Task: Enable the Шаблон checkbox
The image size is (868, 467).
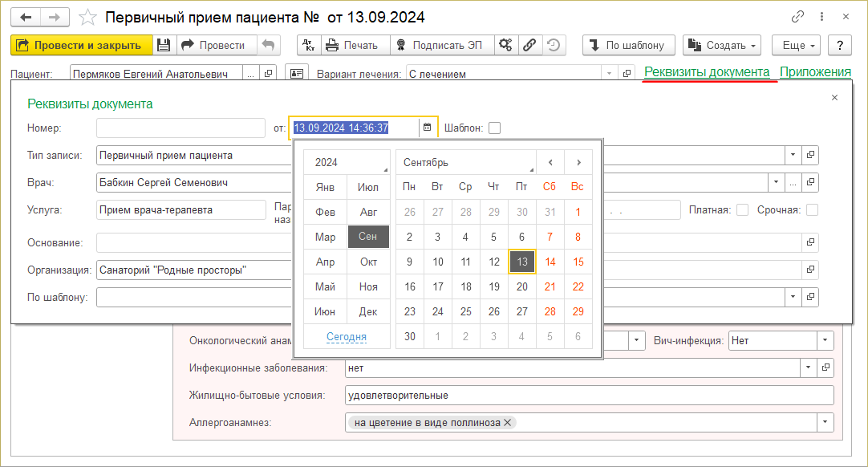Action: click(x=494, y=128)
